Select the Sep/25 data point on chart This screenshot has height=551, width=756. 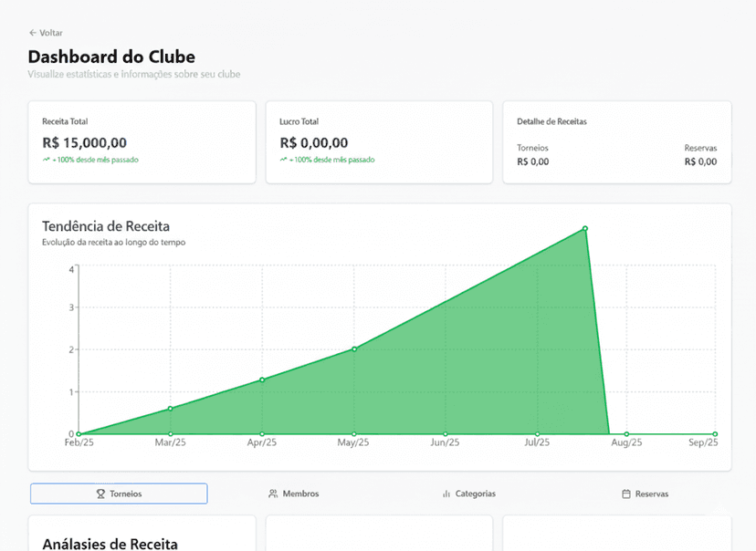click(715, 434)
